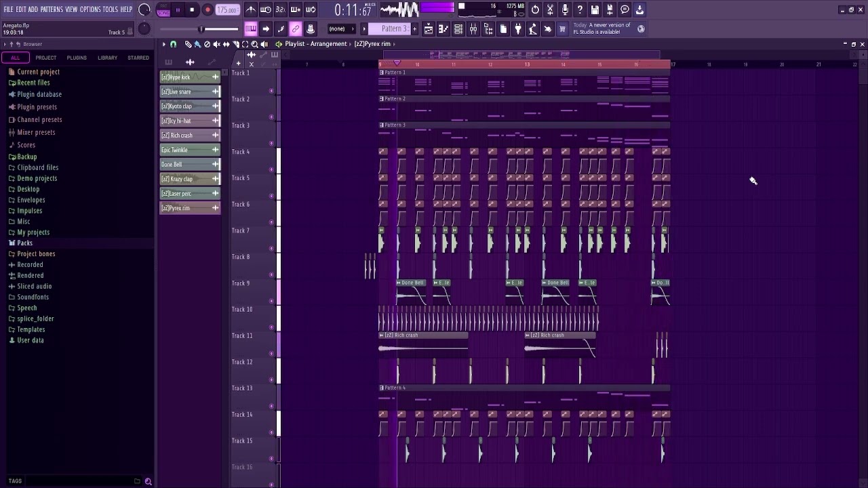The height and width of the screenshot is (488, 868).
Task: Mute Track 10 with its toggle dot
Action: [271, 327]
